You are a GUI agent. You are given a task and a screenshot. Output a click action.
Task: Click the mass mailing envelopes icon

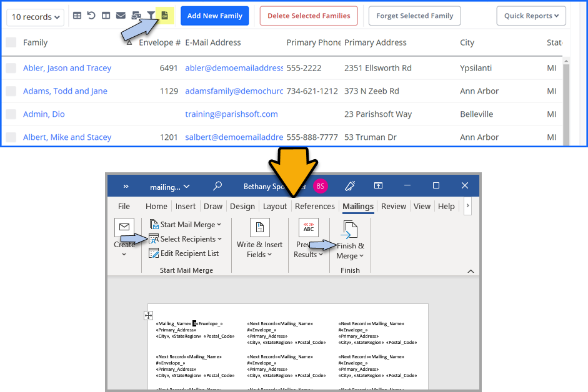click(136, 16)
